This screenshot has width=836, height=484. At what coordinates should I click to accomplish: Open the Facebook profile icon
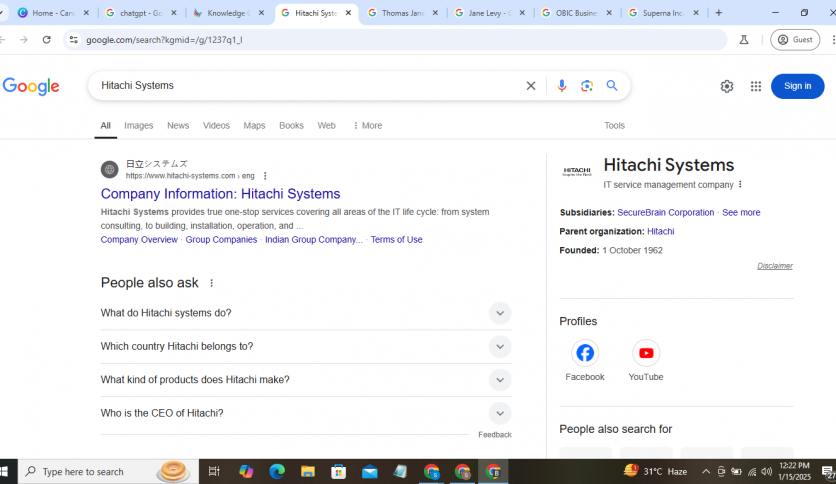coord(585,353)
